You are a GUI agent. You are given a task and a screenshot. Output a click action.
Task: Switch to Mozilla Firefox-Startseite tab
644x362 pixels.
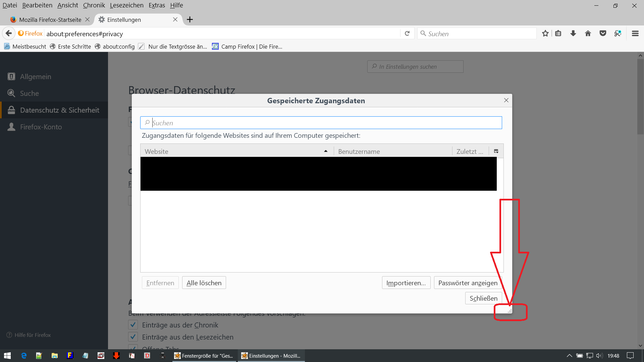coord(50,20)
